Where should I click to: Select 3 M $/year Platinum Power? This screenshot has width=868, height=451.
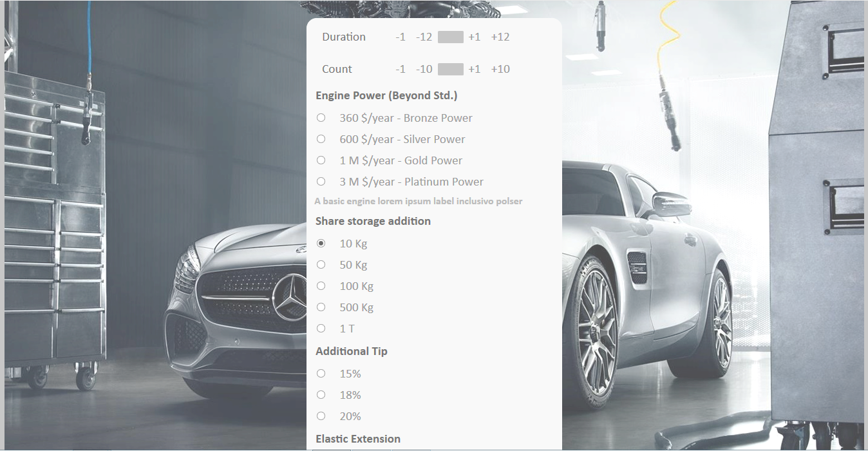click(x=321, y=181)
